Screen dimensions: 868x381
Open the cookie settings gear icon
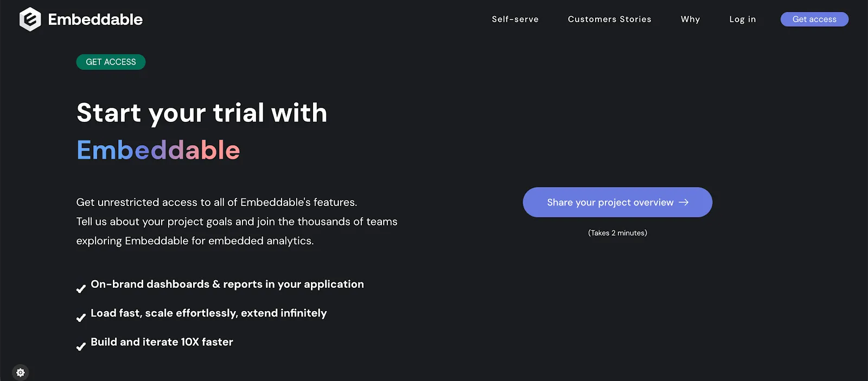(21, 372)
